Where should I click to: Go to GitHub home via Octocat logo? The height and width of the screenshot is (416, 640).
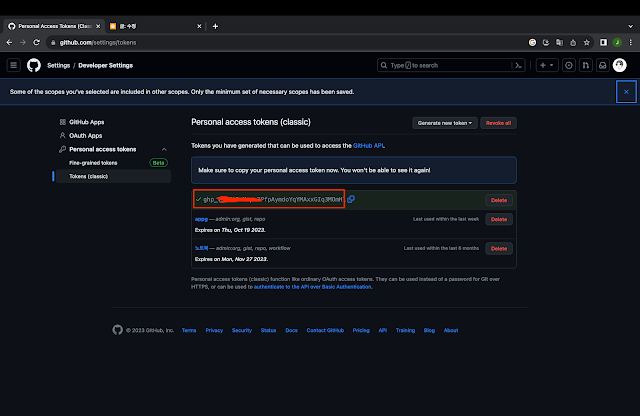click(x=34, y=65)
